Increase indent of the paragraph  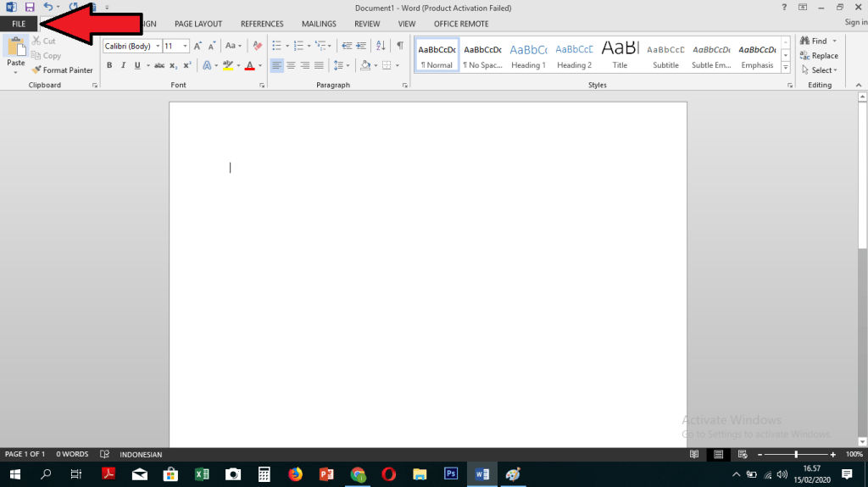pos(362,46)
